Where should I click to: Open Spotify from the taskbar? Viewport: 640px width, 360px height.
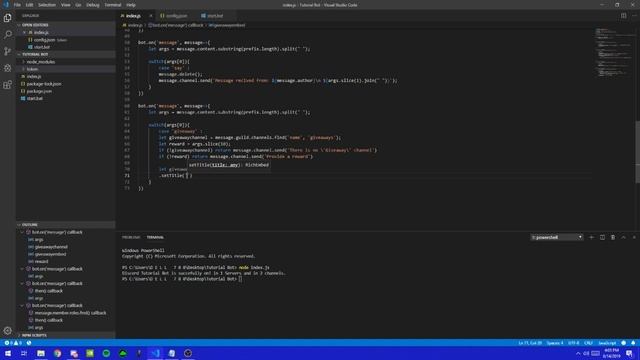106,353
